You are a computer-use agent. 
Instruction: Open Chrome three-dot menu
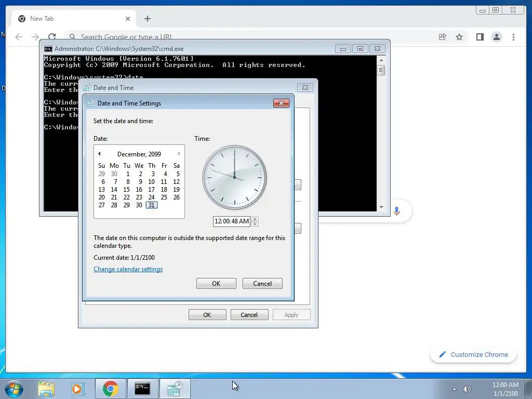514,37
